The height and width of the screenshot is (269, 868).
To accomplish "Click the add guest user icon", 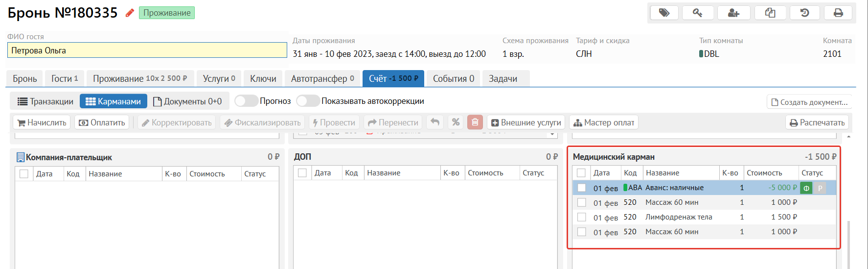I will tap(733, 13).
